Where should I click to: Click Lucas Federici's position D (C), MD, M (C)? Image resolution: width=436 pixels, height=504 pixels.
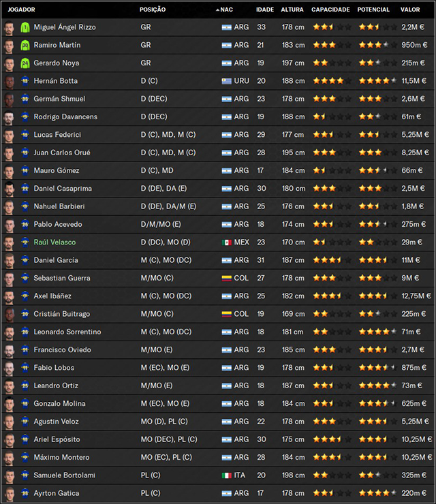pyautogui.click(x=168, y=135)
